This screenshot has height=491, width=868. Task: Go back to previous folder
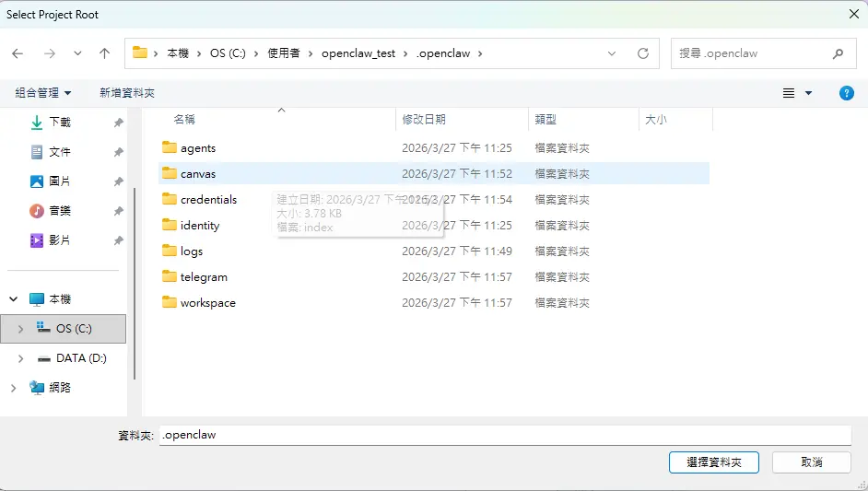coord(18,53)
